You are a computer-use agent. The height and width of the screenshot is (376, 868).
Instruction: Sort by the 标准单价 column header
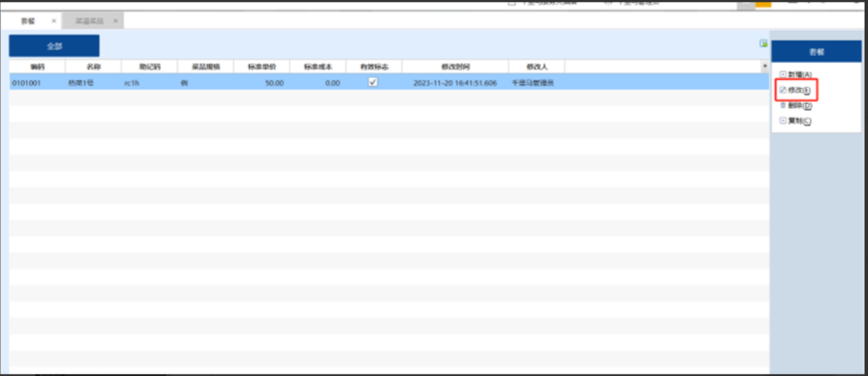261,66
